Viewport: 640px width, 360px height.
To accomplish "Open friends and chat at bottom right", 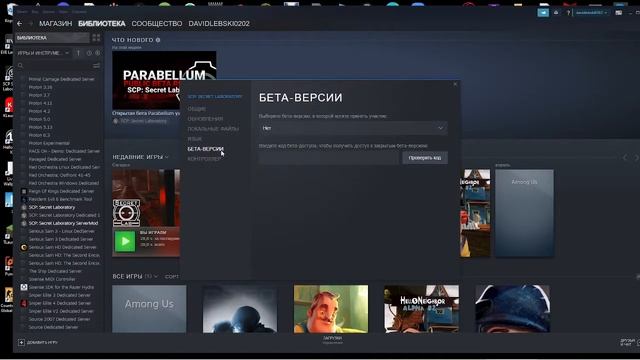I will point(629,342).
